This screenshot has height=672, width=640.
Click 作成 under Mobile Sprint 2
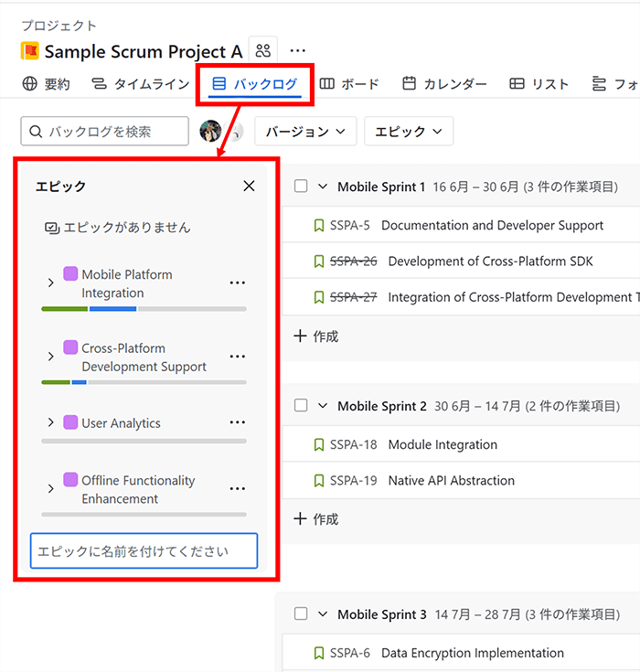click(x=316, y=519)
